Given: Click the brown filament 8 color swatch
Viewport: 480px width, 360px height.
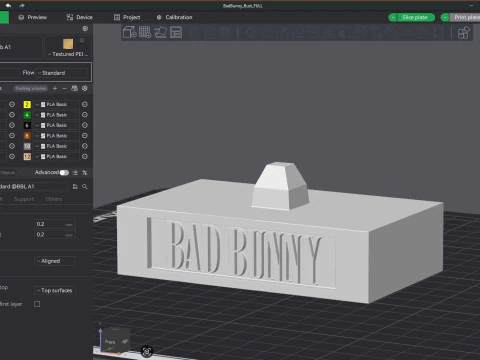Looking at the screenshot, I should [x=27, y=136].
